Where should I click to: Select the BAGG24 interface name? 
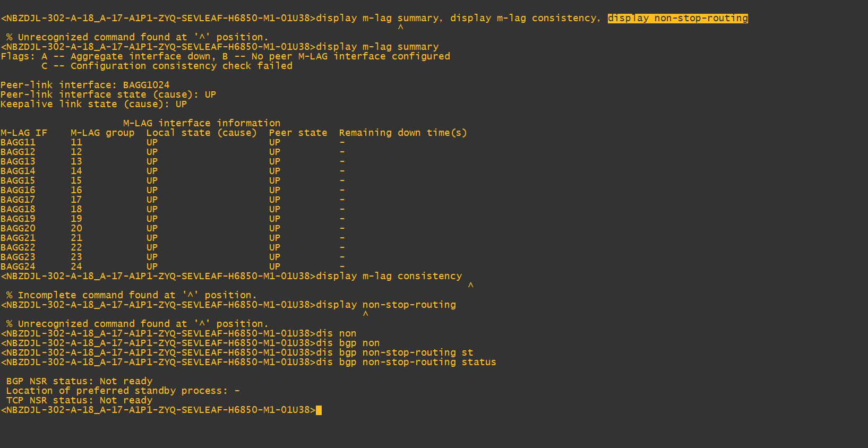pos(18,266)
